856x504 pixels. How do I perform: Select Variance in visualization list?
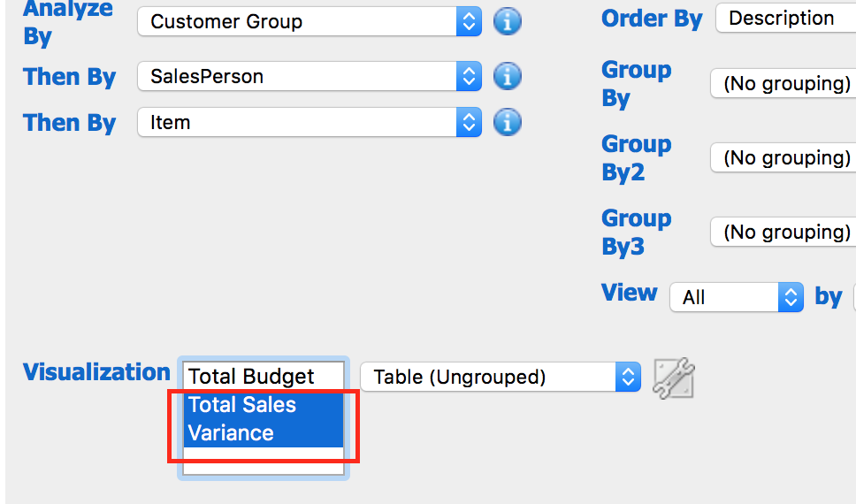pos(264,433)
